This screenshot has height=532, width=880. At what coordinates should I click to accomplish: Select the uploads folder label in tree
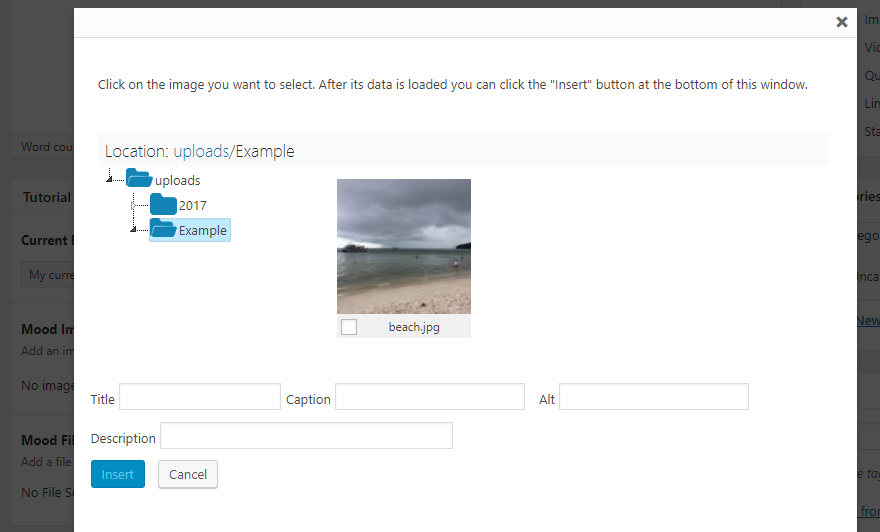(178, 181)
